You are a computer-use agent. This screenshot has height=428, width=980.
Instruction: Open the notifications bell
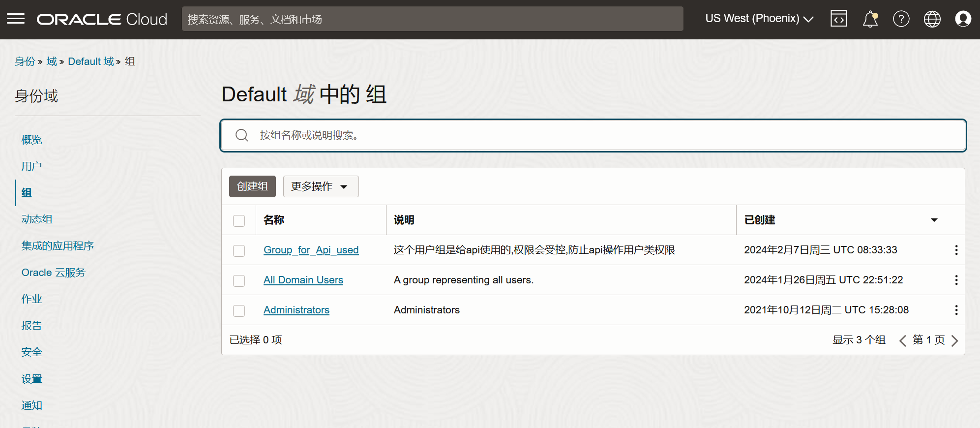[870, 19]
